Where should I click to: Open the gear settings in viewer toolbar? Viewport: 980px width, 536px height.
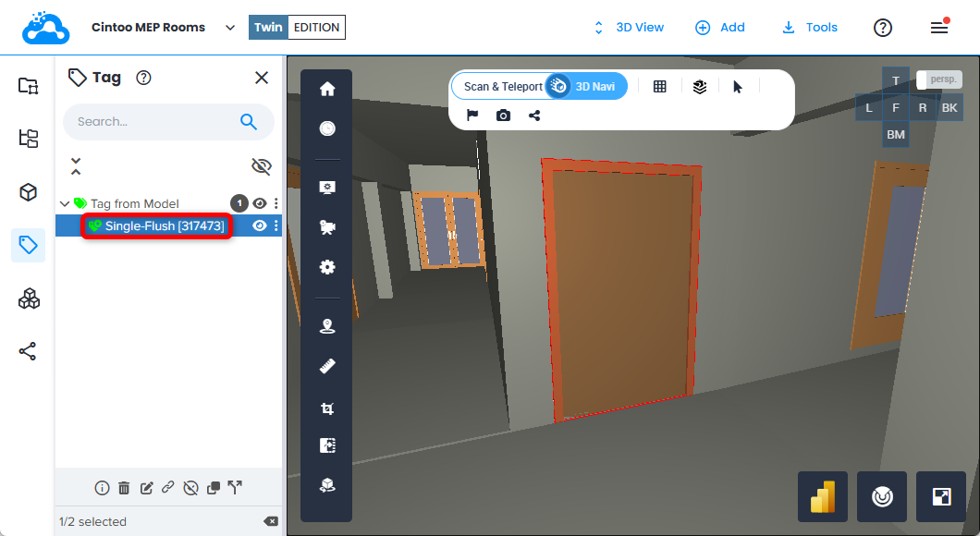(327, 267)
